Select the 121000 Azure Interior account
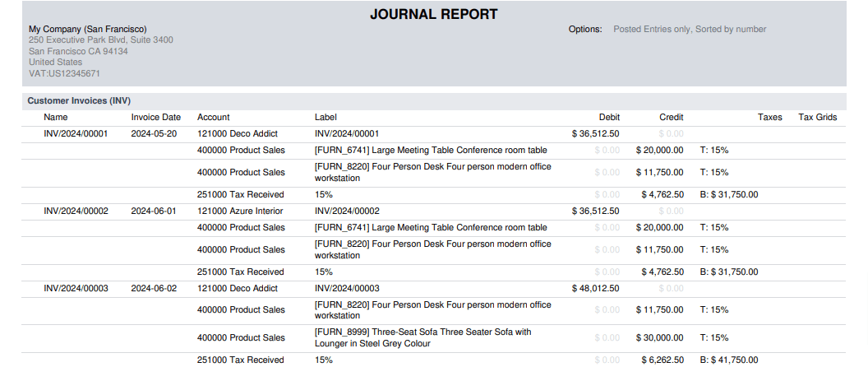 tap(240, 211)
